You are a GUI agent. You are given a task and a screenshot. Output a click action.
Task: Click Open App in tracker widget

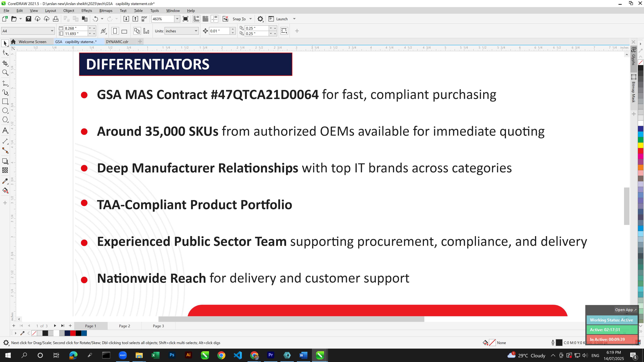tap(626, 310)
